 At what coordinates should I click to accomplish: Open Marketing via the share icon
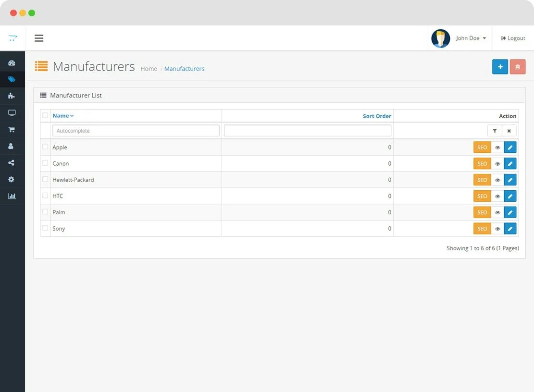tap(12, 162)
